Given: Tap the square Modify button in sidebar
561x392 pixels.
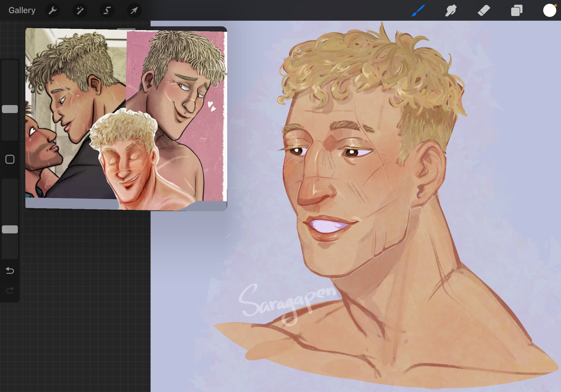Looking at the screenshot, I should coord(10,159).
